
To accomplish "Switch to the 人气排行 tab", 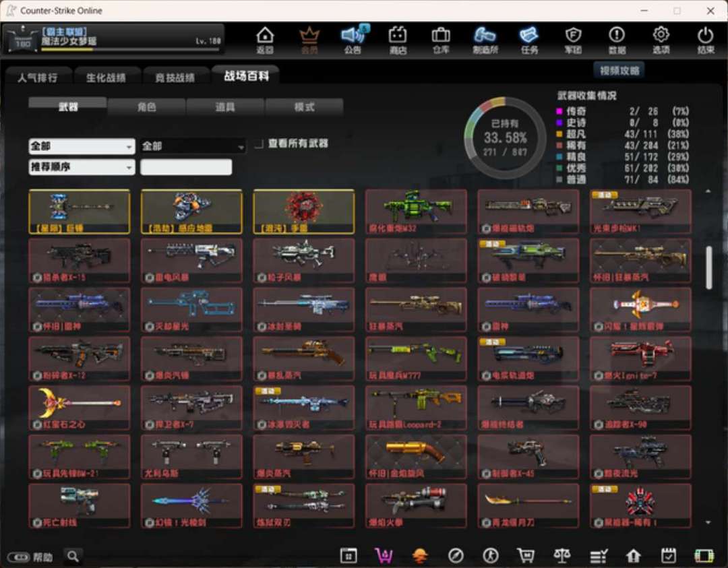I will point(38,77).
